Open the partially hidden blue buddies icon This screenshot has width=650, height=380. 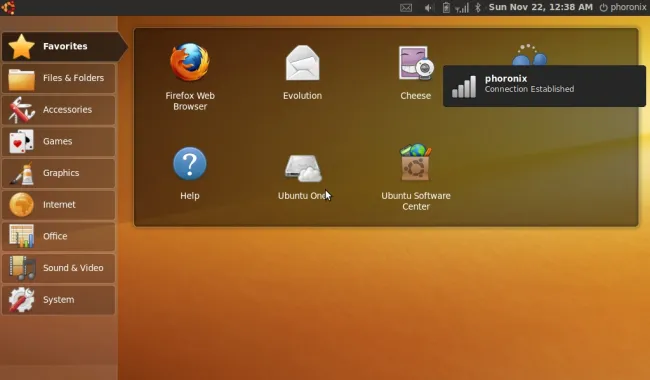(529, 55)
